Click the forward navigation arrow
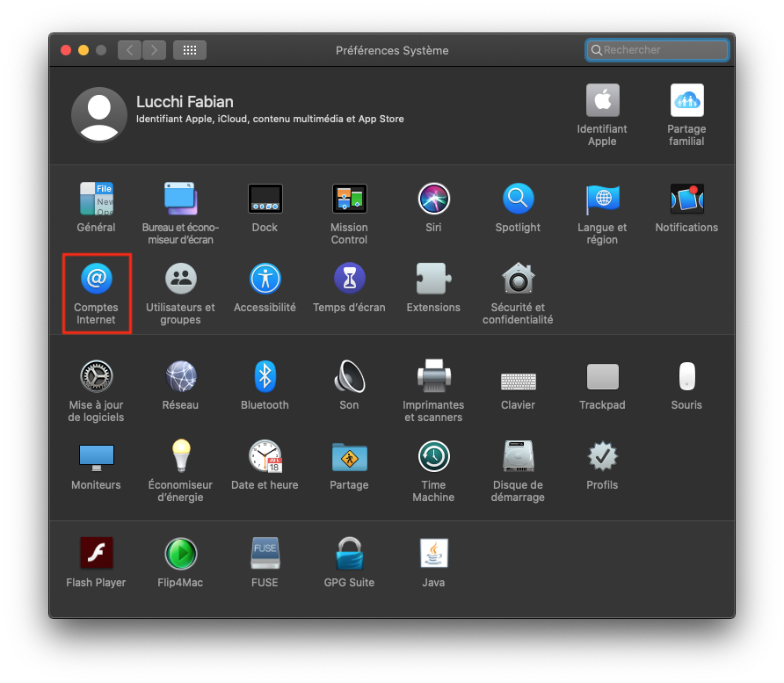Viewport: 784px width, 683px height. pyautogui.click(x=154, y=50)
